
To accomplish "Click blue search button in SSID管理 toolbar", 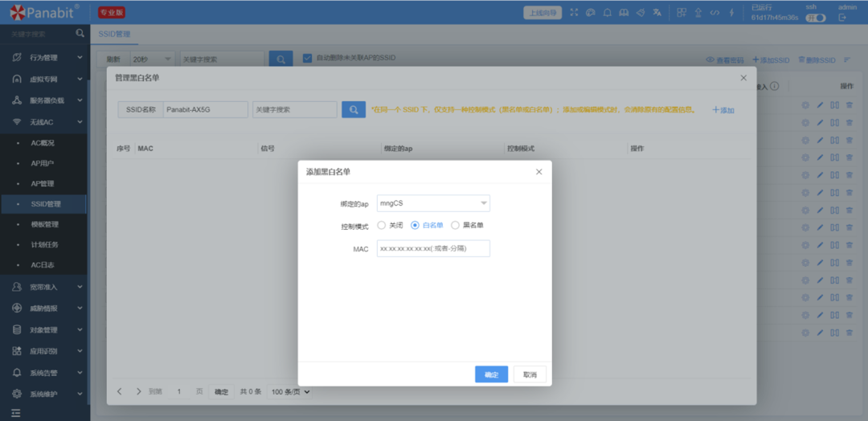I will [x=280, y=59].
